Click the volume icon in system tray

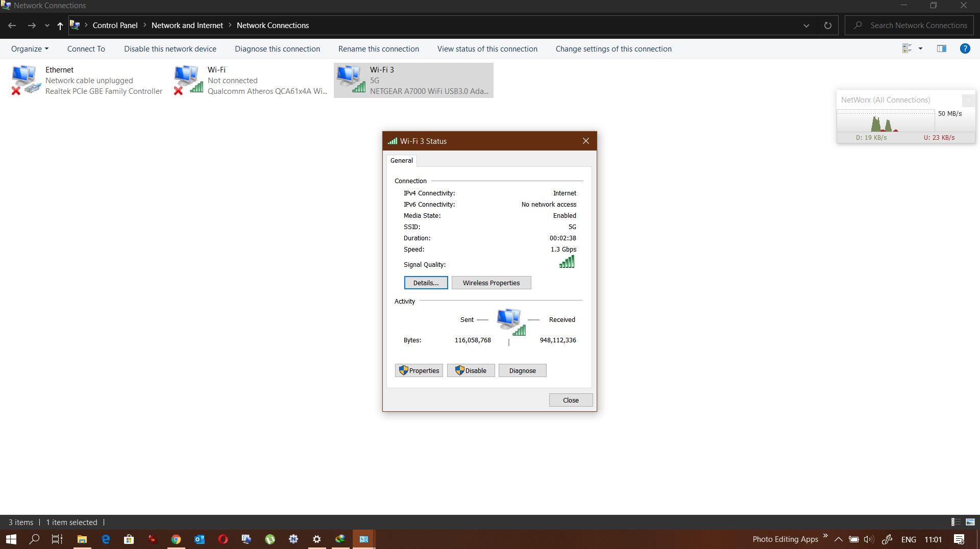(869, 539)
